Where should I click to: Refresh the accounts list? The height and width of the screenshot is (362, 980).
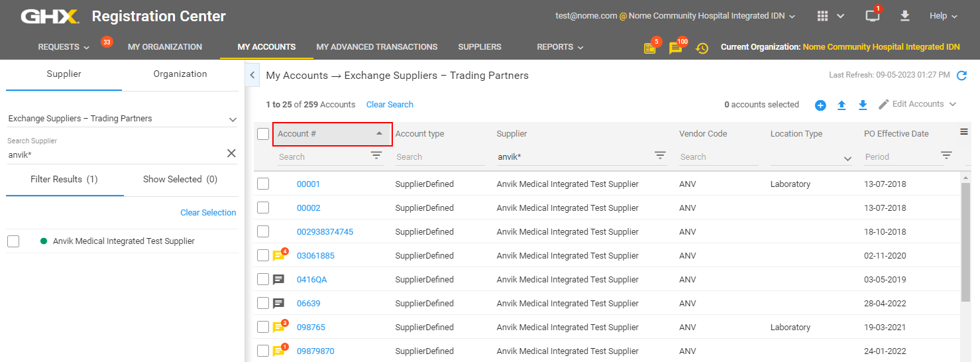961,76
